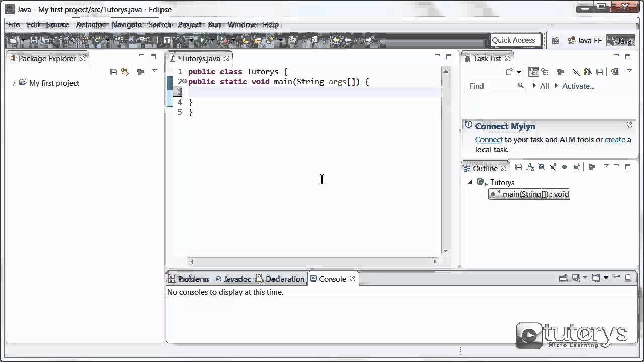The image size is (644, 362).
Task: Open the Task List view menu triangle
Action: tap(629, 71)
